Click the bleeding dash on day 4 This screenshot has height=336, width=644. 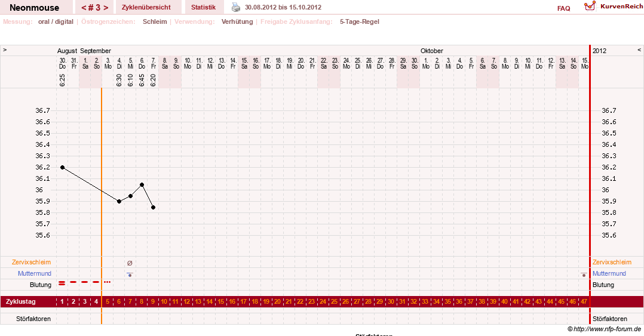(x=96, y=282)
